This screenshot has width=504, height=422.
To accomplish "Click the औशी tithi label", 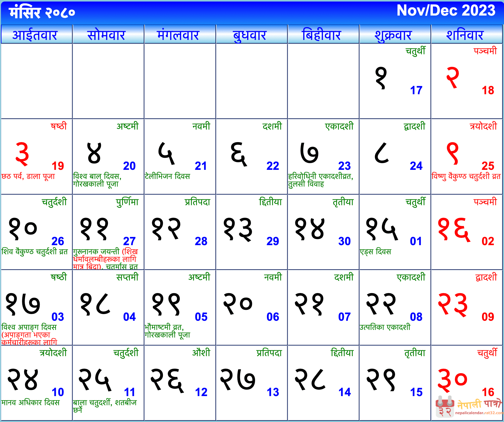I will [x=201, y=352].
